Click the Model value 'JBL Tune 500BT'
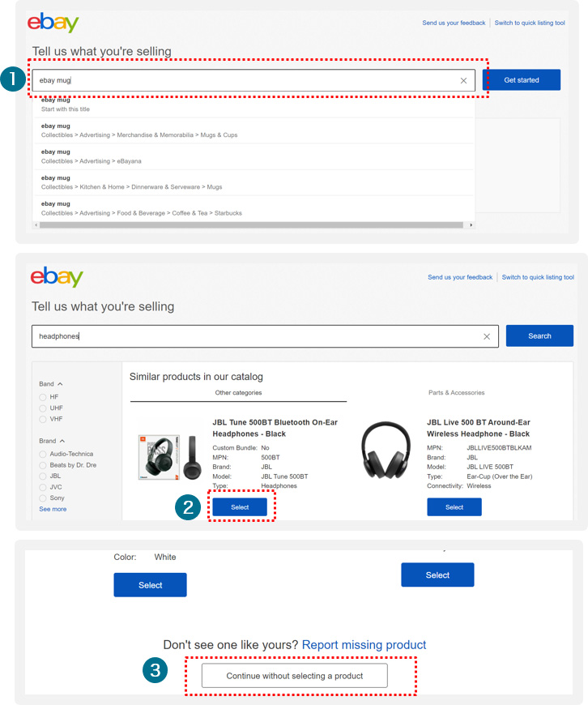The image size is (588, 705). pyautogui.click(x=284, y=476)
